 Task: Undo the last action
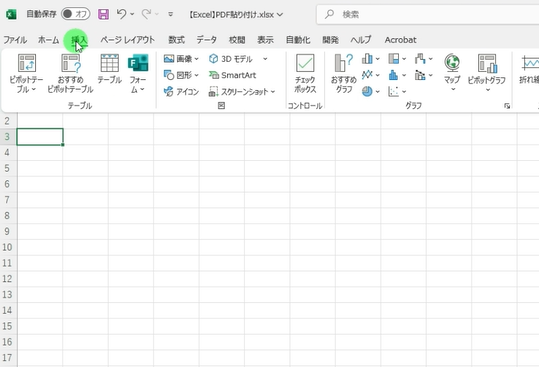pyautogui.click(x=121, y=14)
